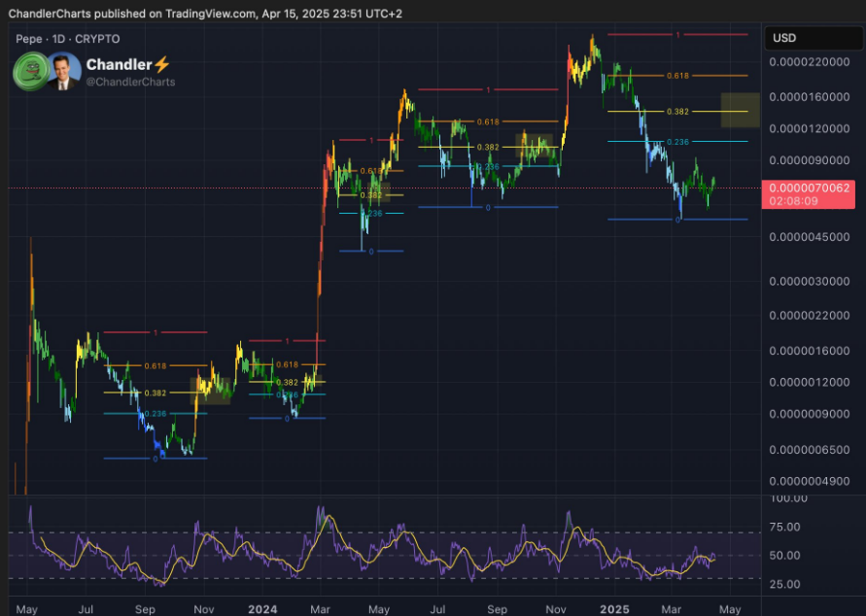Viewport: 866px width, 616px height.
Task: Click the 0.0000220000 price axis label
Action: 809,62
